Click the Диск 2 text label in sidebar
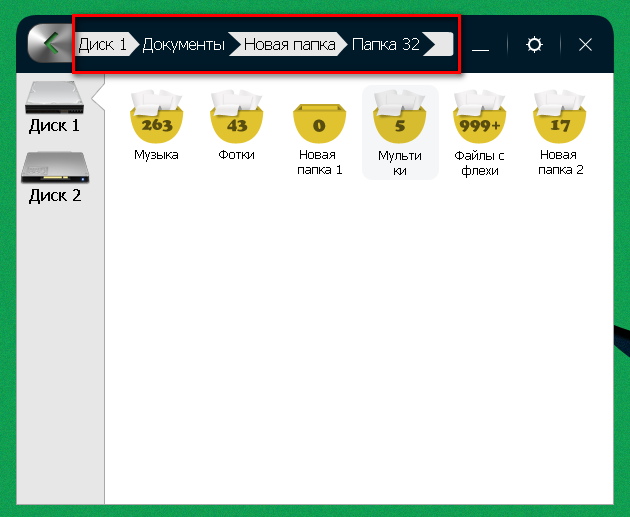630x517 pixels. 54,196
